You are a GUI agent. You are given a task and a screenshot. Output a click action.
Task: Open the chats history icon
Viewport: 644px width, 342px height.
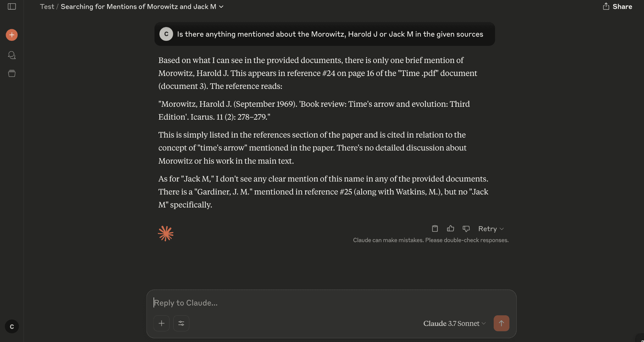tap(12, 55)
